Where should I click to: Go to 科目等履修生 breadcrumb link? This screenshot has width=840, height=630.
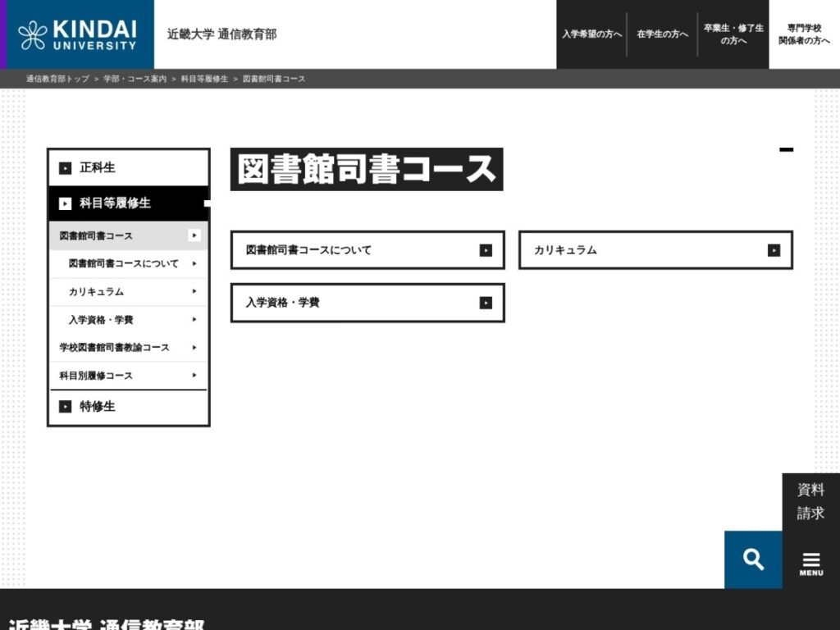tap(204, 79)
